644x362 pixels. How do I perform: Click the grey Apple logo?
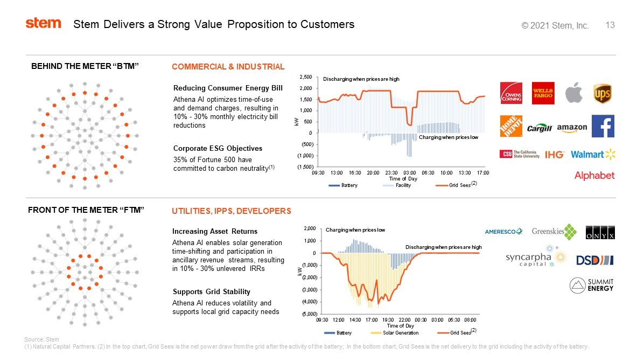(x=573, y=94)
